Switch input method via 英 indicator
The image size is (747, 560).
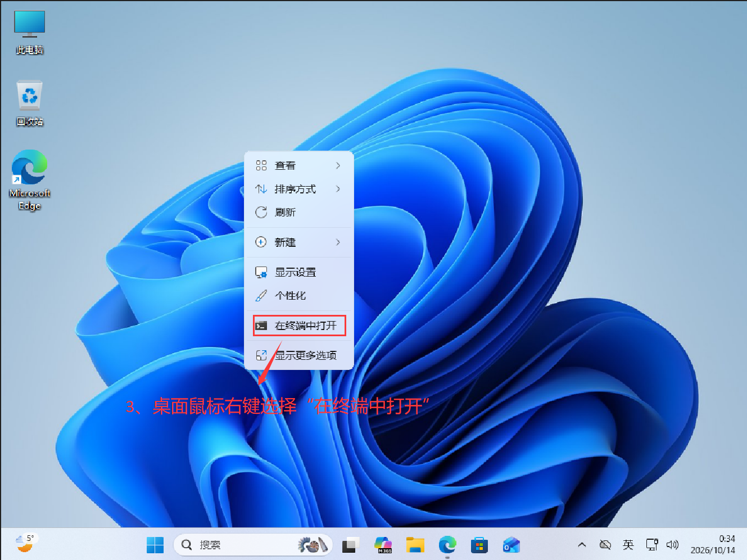point(628,544)
